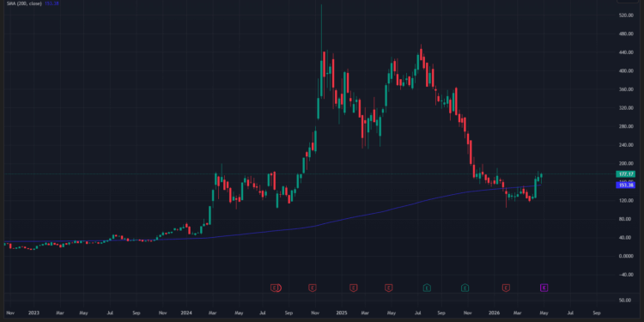Click the 2023 label on the time axis
Viewport: 644px width, 322px height.
(x=33, y=313)
